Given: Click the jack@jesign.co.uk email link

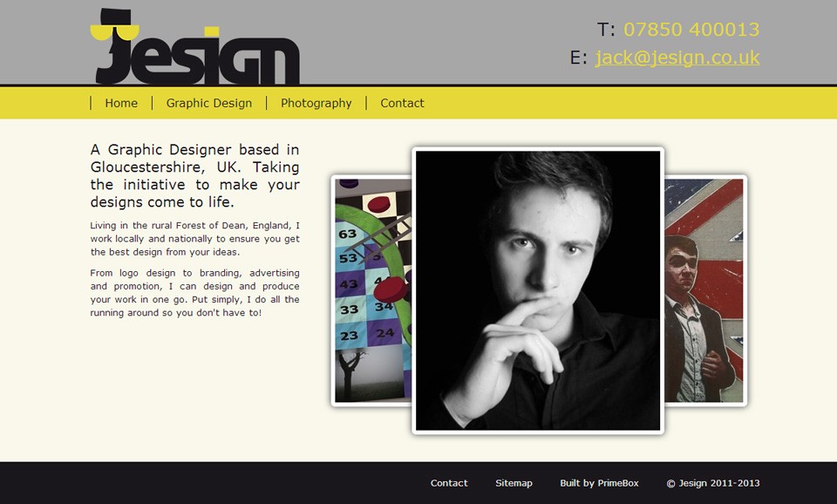Looking at the screenshot, I should [x=677, y=58].
